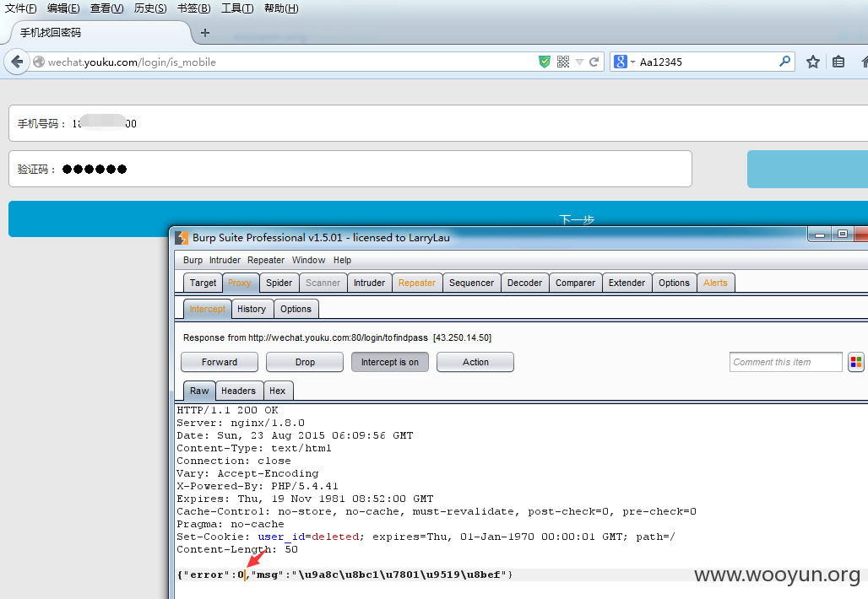Open the 帮助(H) menu
868x599 pixels.
[281, 8]
